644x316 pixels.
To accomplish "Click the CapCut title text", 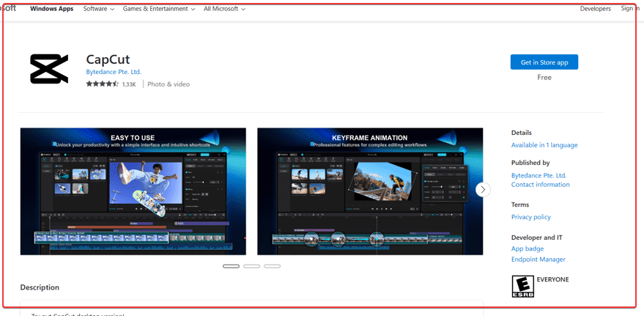I will pos(108,59).
